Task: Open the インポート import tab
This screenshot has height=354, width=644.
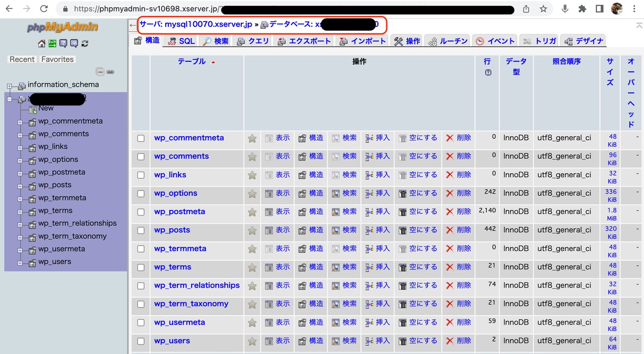Action: [363, 41]
